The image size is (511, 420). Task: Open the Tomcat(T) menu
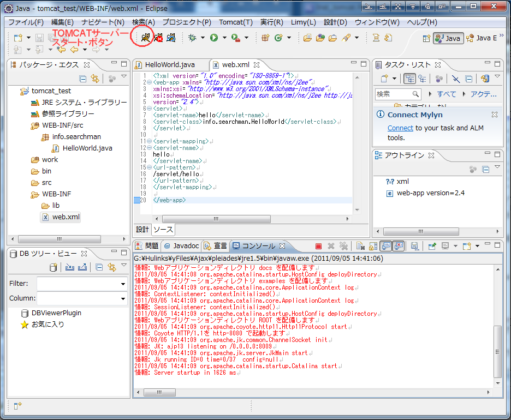point(236,22)
